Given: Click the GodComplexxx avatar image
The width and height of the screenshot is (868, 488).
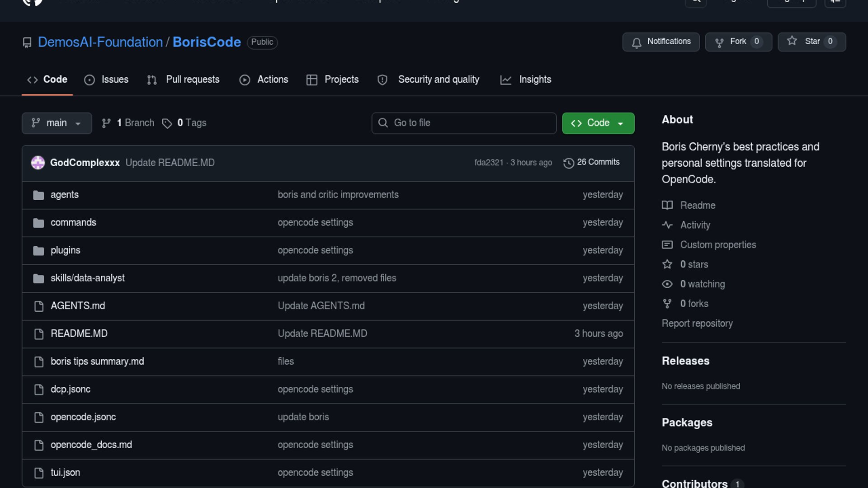Looking at the screenshot, I should [x=38, y=163].
